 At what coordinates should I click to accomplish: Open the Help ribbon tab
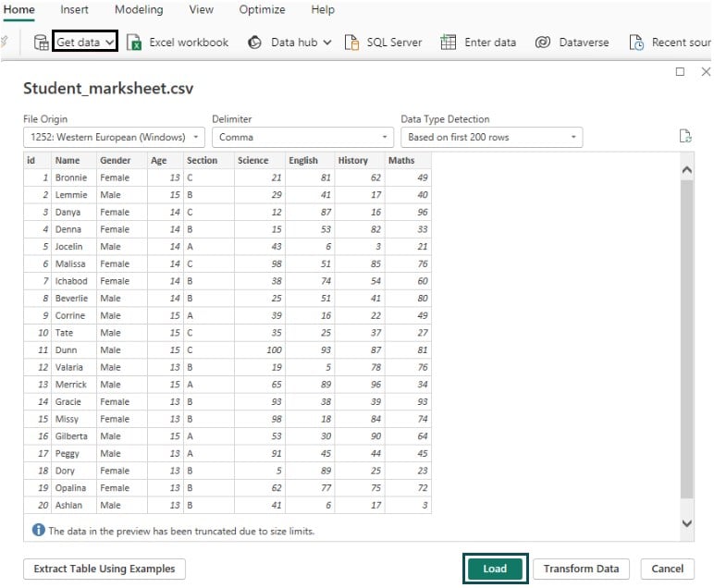tap(323, 9)
